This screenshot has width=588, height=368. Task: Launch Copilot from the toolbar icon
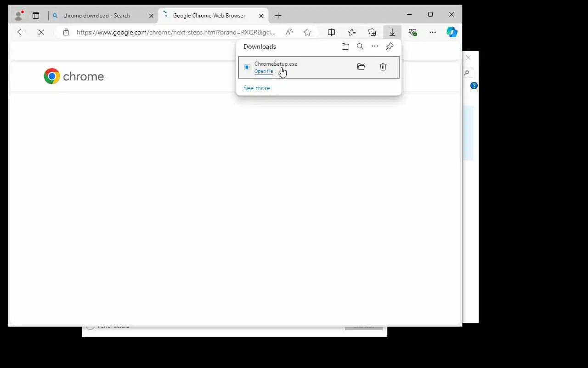tap(452, 32)
